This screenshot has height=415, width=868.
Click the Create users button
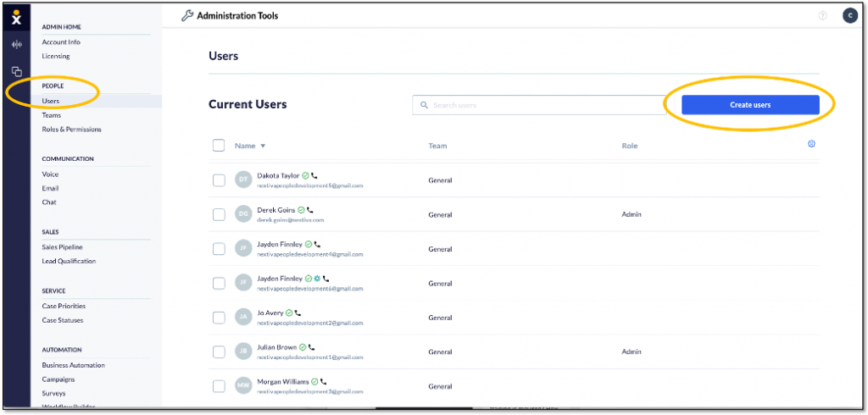(750, 104)
